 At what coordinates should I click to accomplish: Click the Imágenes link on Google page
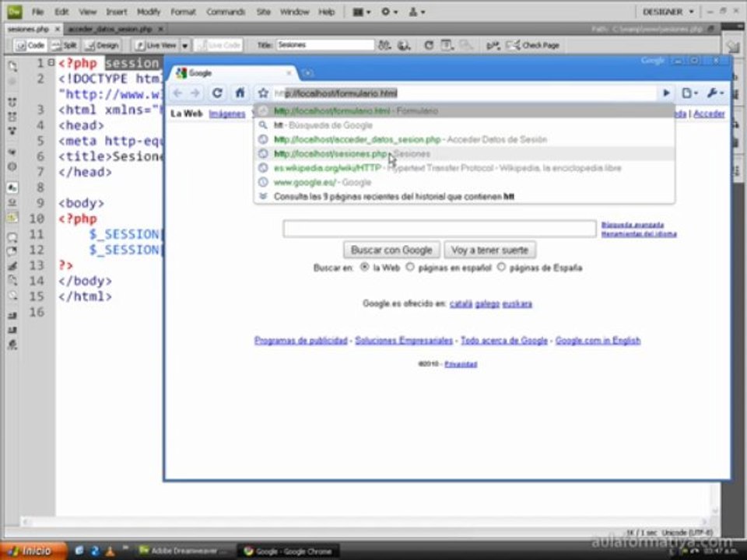coord(226,114)
